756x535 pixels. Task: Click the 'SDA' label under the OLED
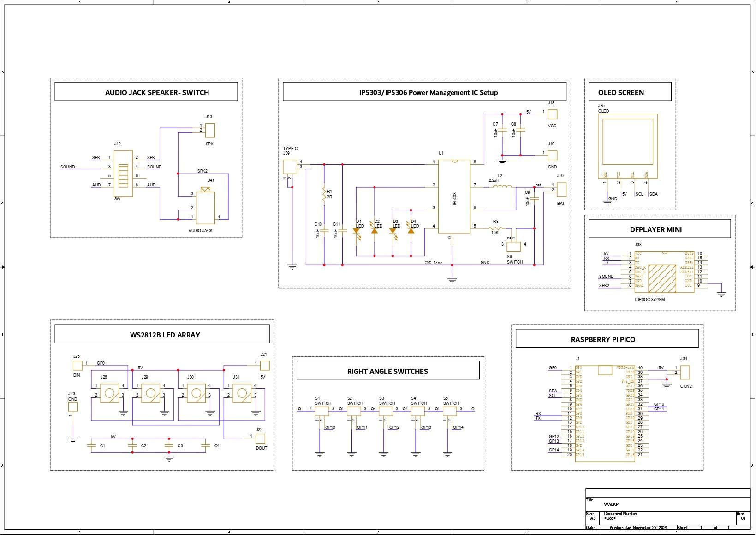click(654, 194)
